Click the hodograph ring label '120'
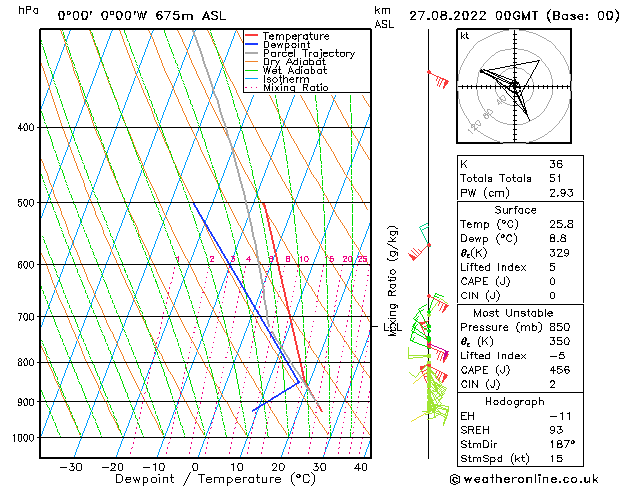This screenshot has width=629, height=486. coord(474,127)
